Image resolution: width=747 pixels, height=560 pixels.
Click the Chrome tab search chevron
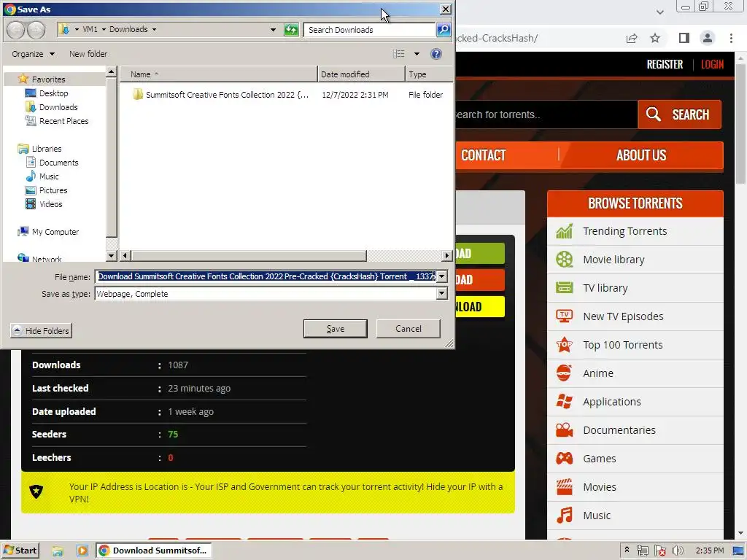click(x=659, y=12)
